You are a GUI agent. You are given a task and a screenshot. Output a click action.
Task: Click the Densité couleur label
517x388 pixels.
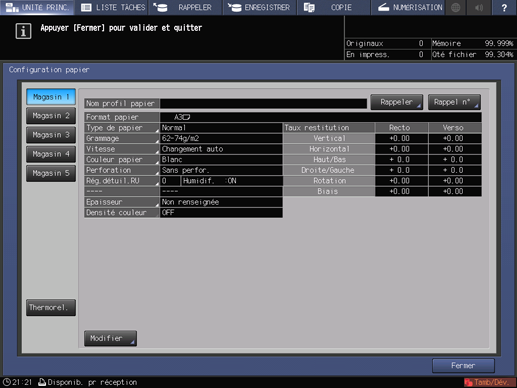point(122,213)
